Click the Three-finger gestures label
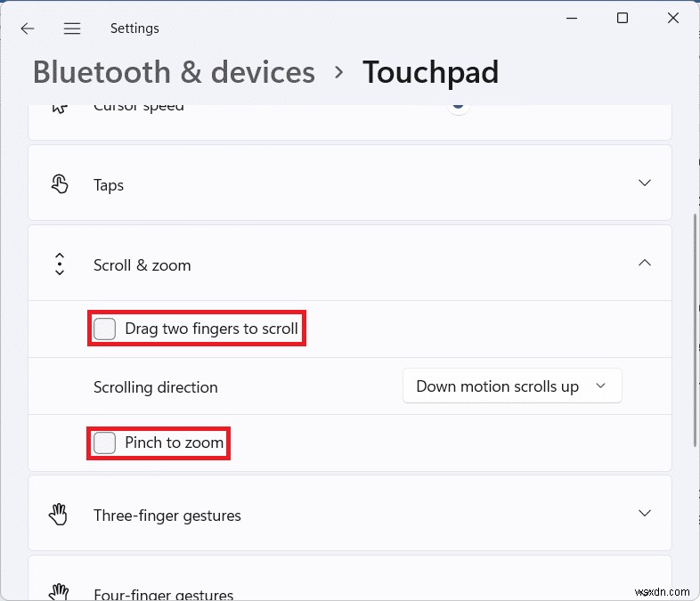This screenshot has height=601, width=700. [x=167, y=516]
